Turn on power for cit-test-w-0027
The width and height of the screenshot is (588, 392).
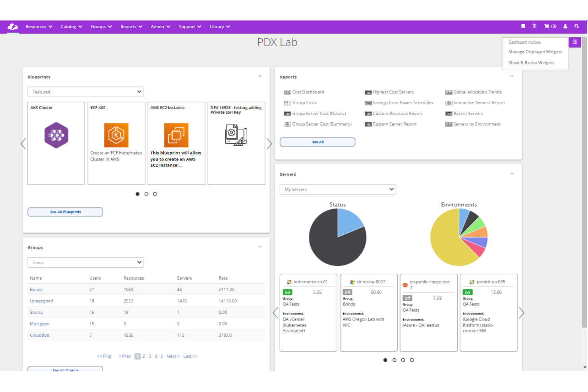[x=347, y=292]
